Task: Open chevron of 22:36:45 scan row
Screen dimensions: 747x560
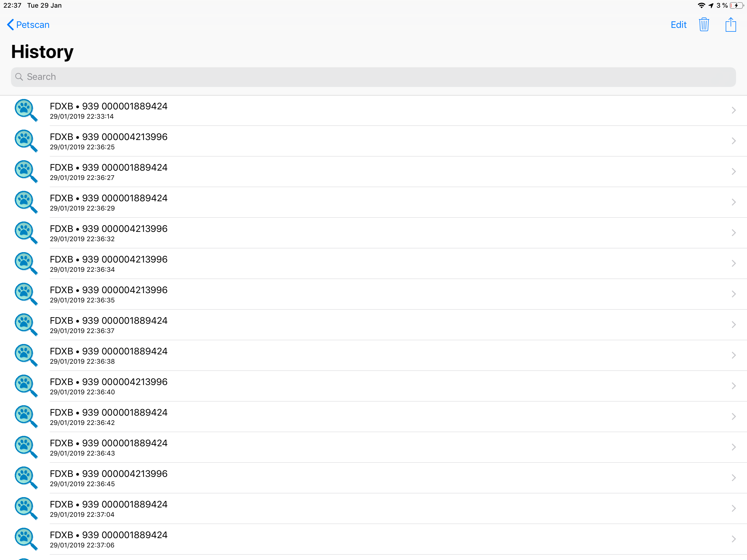Action: coord(734,478)
